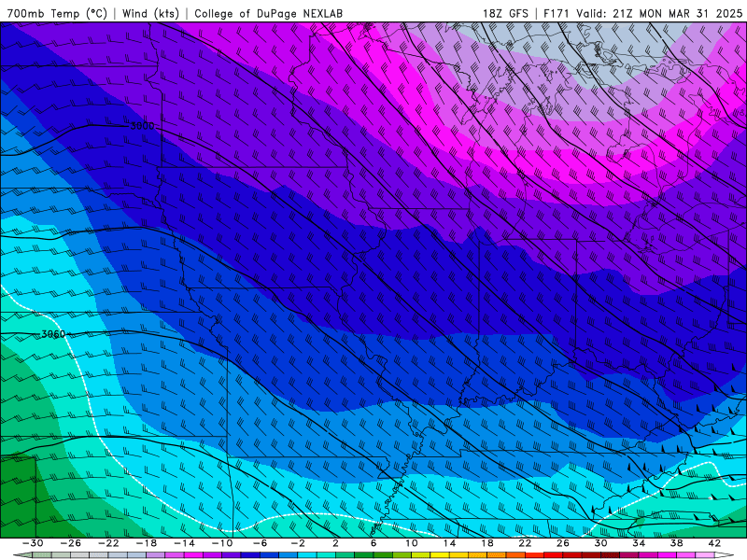Click the "−26" colorbar scale value

click(x=71, y=543)
